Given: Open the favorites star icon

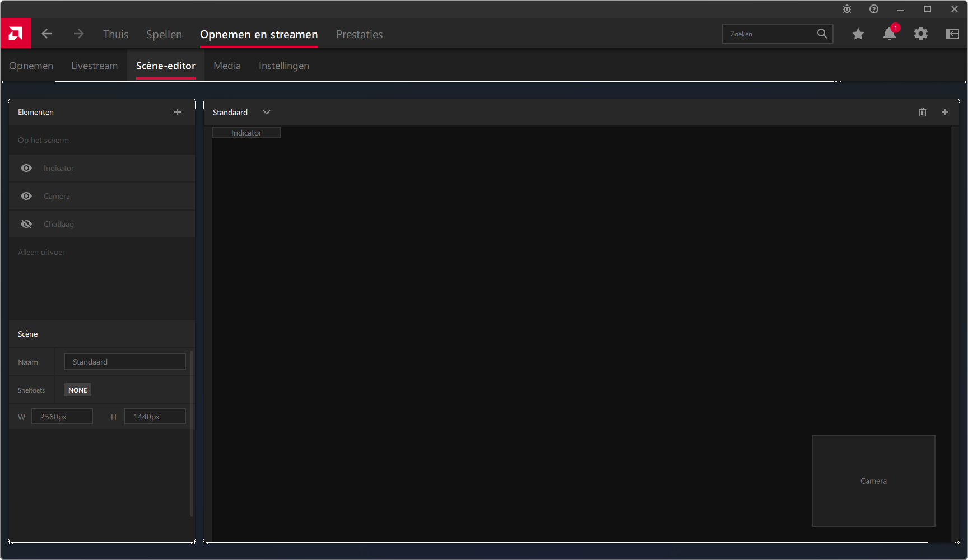Looking at the screenshot, I should [x=858, y=34].
